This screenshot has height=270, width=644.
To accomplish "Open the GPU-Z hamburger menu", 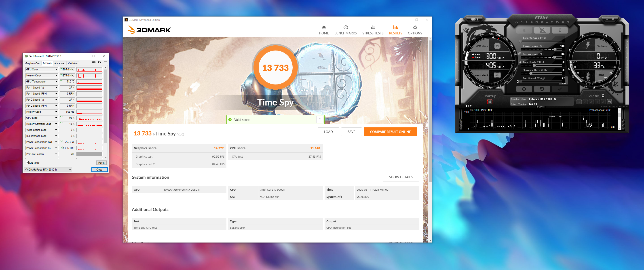I will click(105, 62).
